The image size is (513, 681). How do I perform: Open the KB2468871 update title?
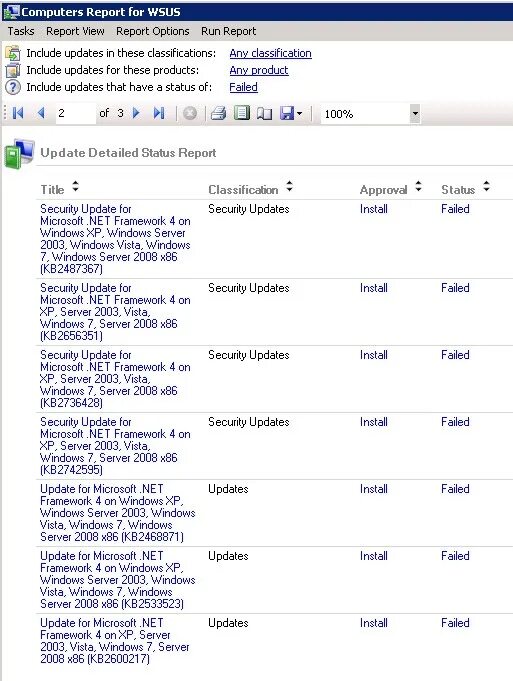click(118, 512)
